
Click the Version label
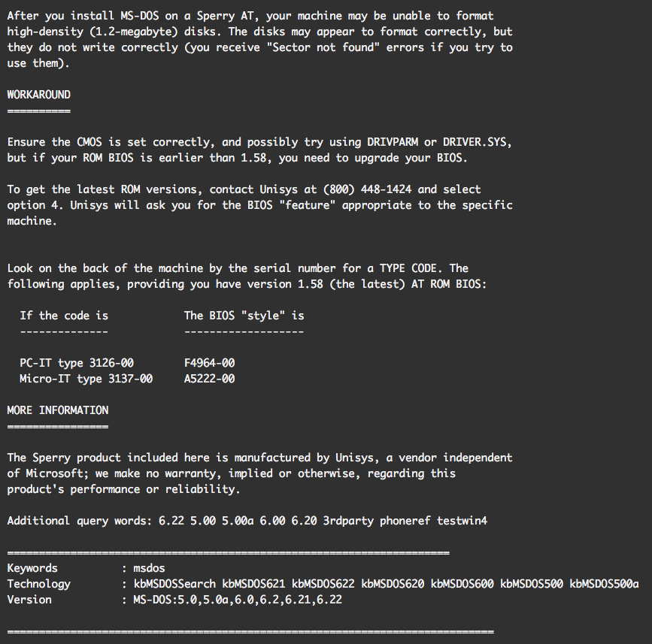tap(29, 600)
